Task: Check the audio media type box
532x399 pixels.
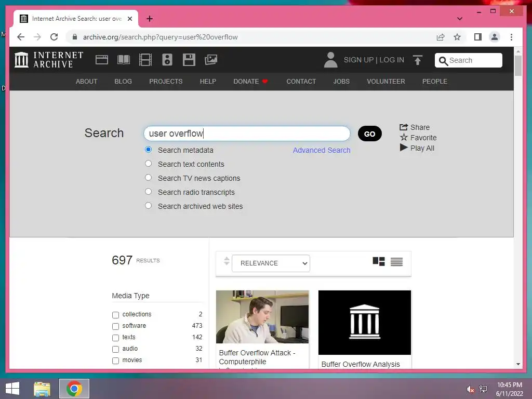Action: [x=115, y=349]
